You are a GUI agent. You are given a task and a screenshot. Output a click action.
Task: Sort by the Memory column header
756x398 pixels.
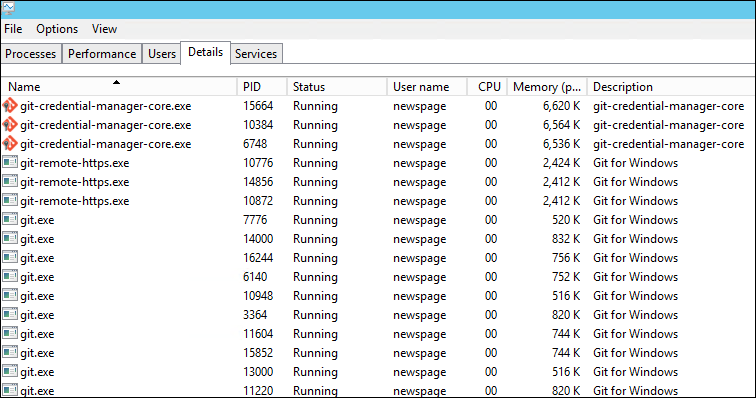pyautogui.click(x=547, y=86)
